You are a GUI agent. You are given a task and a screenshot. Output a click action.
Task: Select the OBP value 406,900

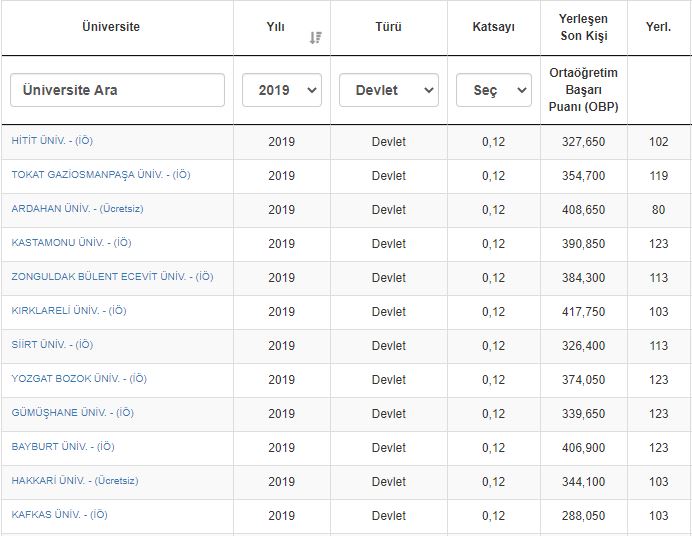(583, 447)
